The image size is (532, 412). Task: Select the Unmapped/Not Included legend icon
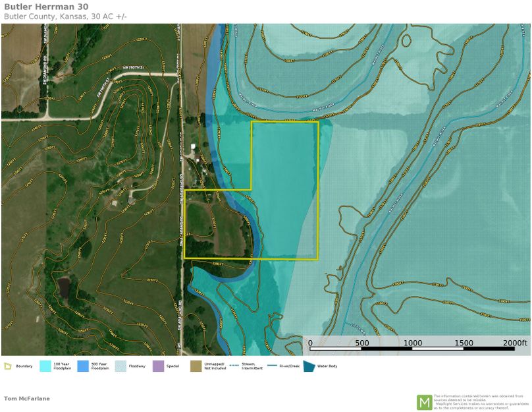(x=195, y=364)
